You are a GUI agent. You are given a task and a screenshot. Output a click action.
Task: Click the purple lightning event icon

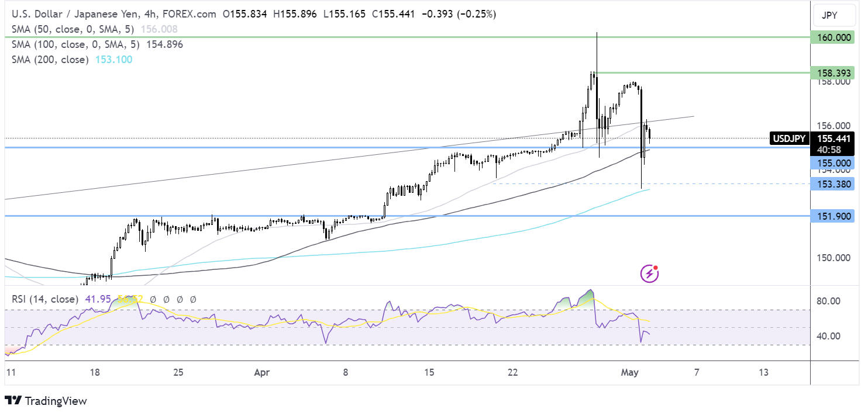pos(649,273)
